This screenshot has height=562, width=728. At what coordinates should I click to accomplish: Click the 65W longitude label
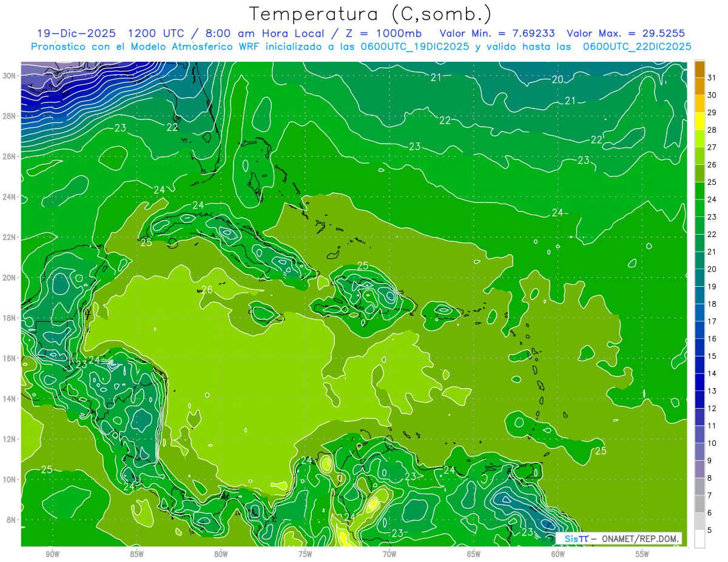(x=474, y=554)
